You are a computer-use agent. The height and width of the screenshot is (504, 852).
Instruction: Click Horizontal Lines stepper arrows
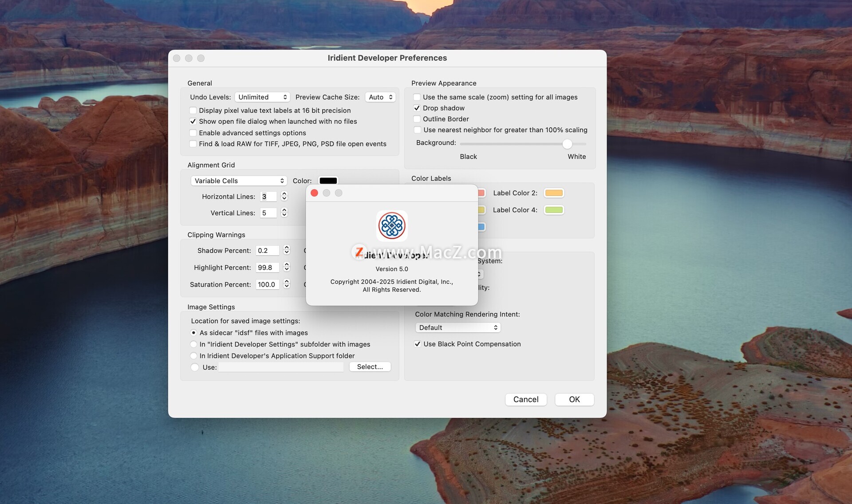284,196
